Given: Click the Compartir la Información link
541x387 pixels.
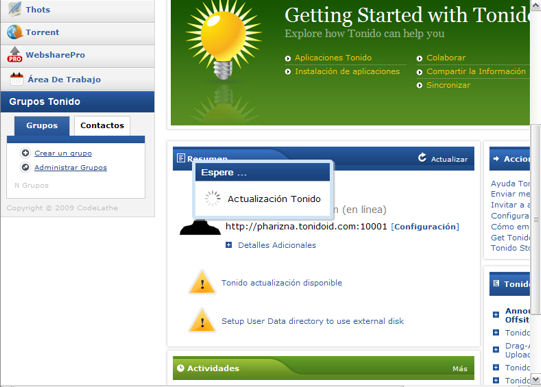Looking at the screenshot, I should coord(476,71).
